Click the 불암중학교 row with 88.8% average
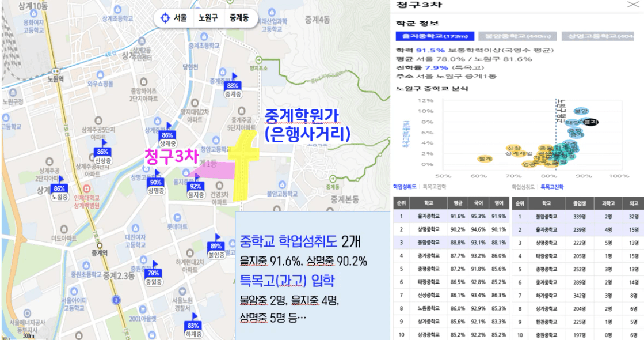The height and width of the screenshot is (340, 644). coord(451,243)
